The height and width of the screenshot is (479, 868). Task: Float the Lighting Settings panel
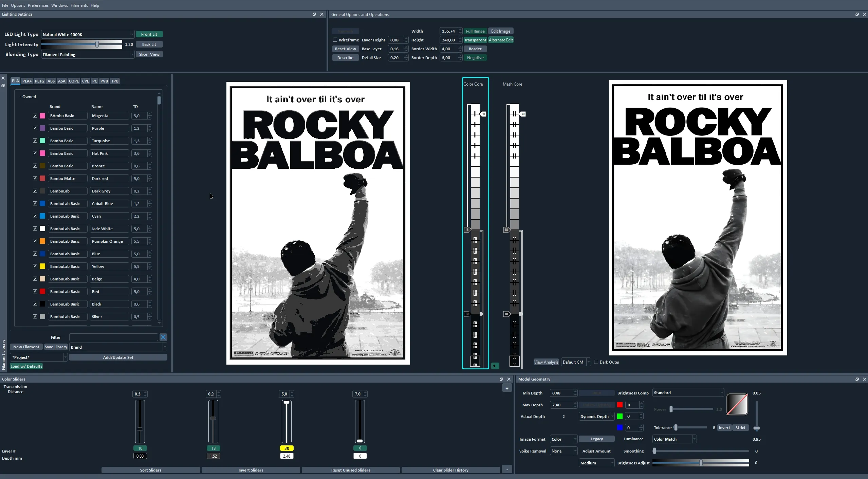click(314, 14)
